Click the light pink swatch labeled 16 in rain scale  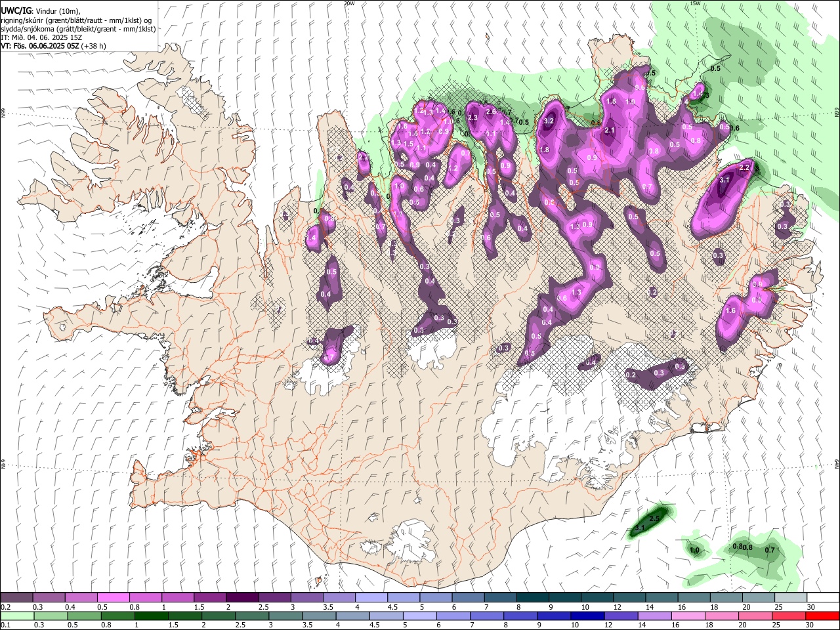point(688,616)
